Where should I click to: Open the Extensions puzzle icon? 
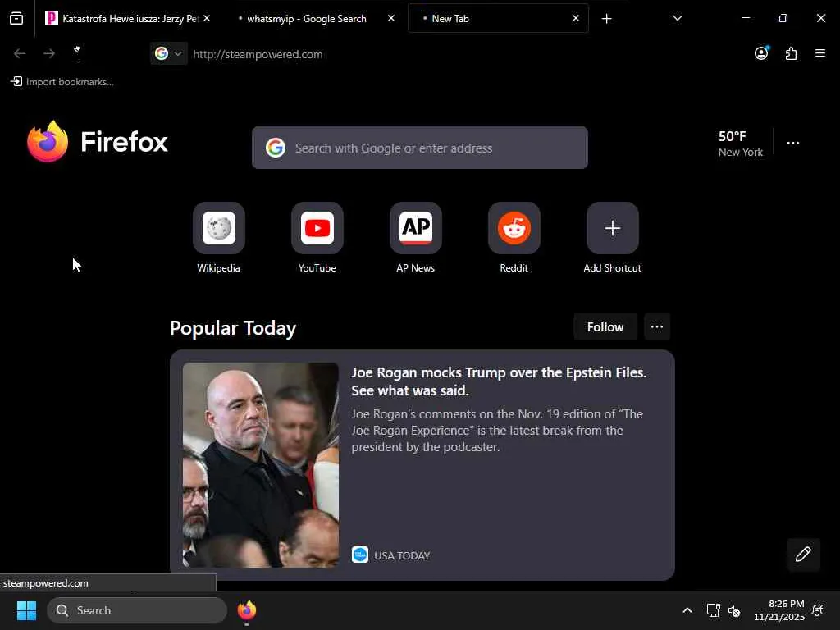(x=792, y=53)
